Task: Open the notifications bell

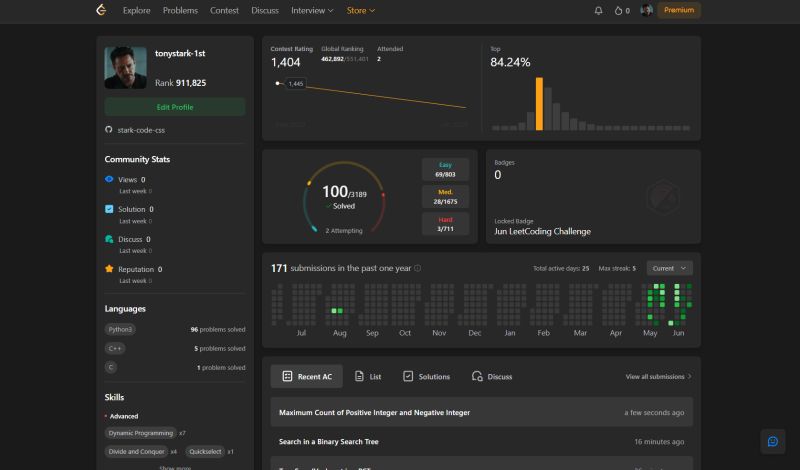Action: pyautogui.click(x=598, y=10)
